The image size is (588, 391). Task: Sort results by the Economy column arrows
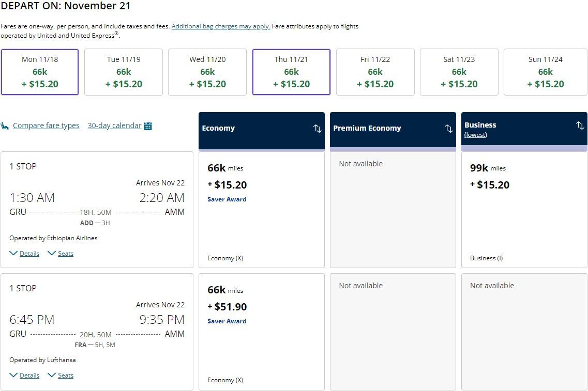click(x=318, y=129)
